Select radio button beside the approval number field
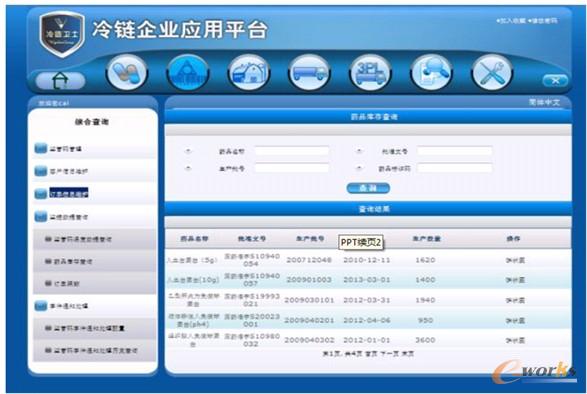 pos(359,151)
